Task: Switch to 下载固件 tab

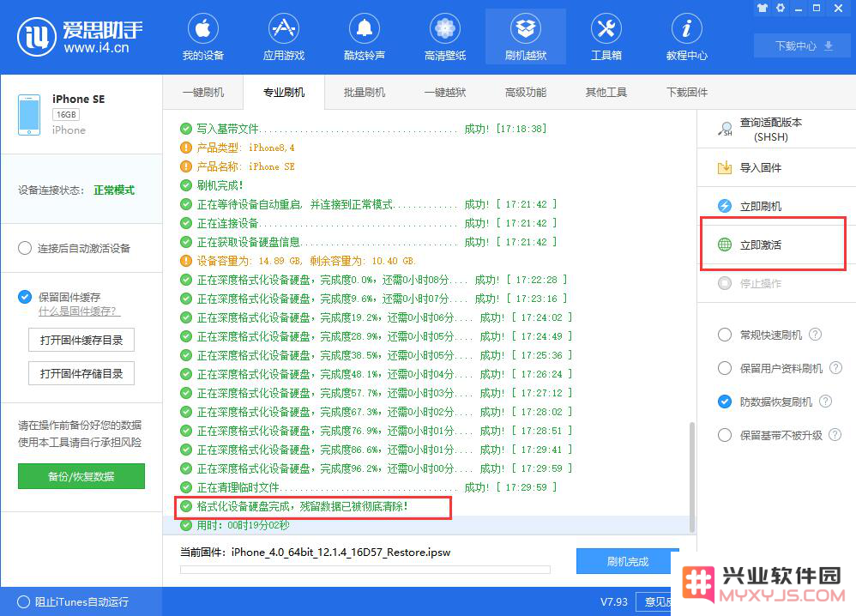Action: (687, 93)
